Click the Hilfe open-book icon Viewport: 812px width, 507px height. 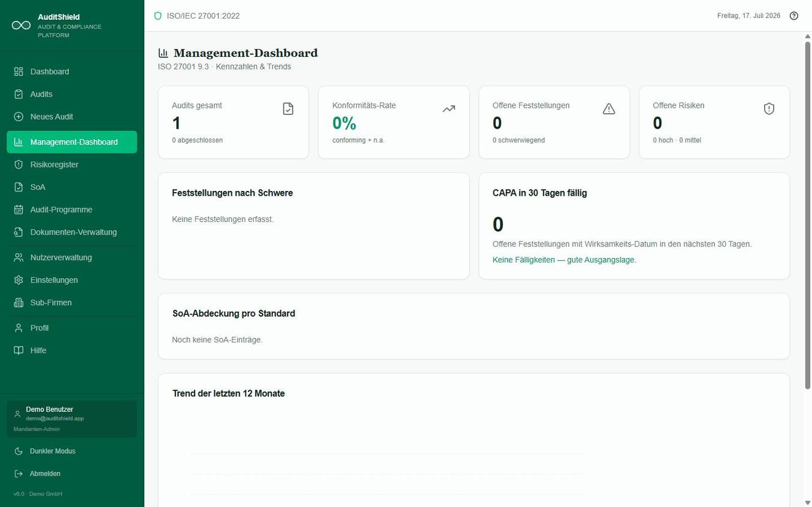[x=19, y=350]
